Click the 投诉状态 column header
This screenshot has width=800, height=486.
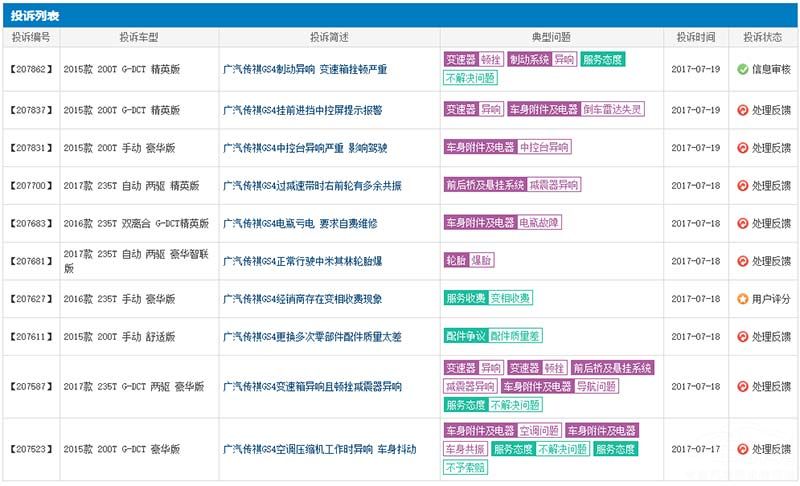coord(763,37)
